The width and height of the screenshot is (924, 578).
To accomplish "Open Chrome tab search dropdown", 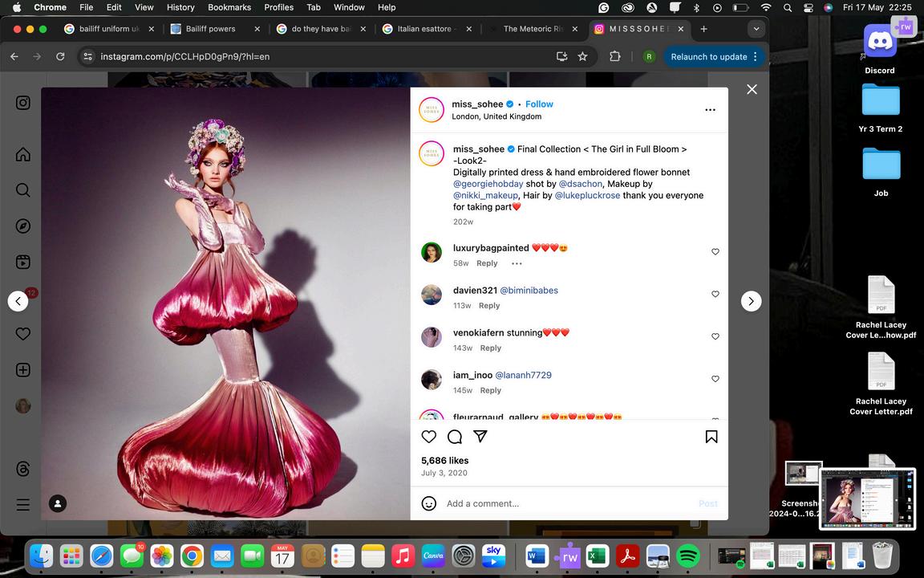I will point(756,29).
